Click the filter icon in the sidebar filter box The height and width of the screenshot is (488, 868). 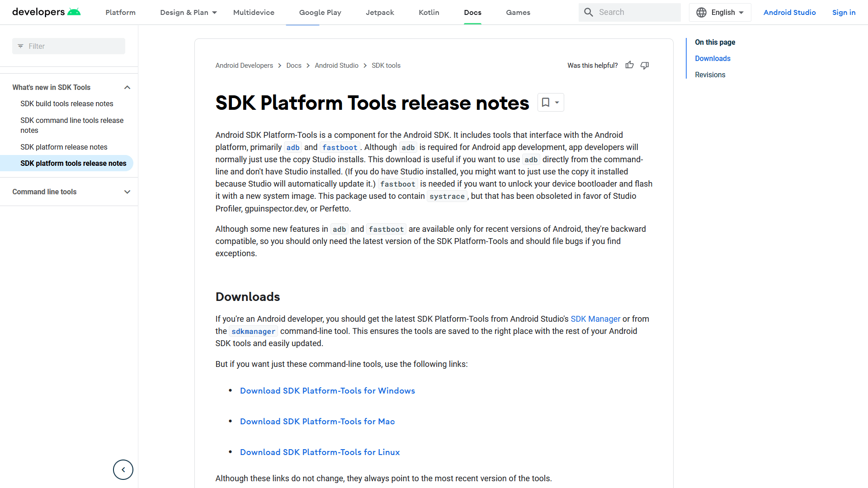tap(20, 46)
